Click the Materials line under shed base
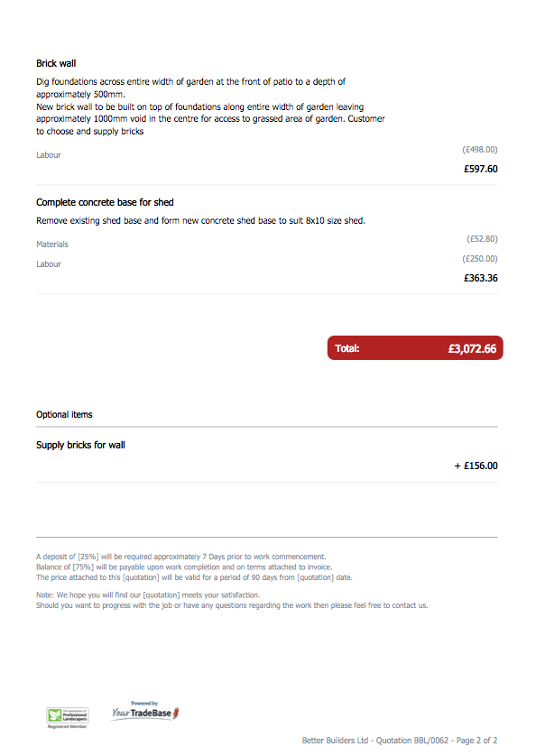Screen dimensions: 536x756 coord(52,244)
